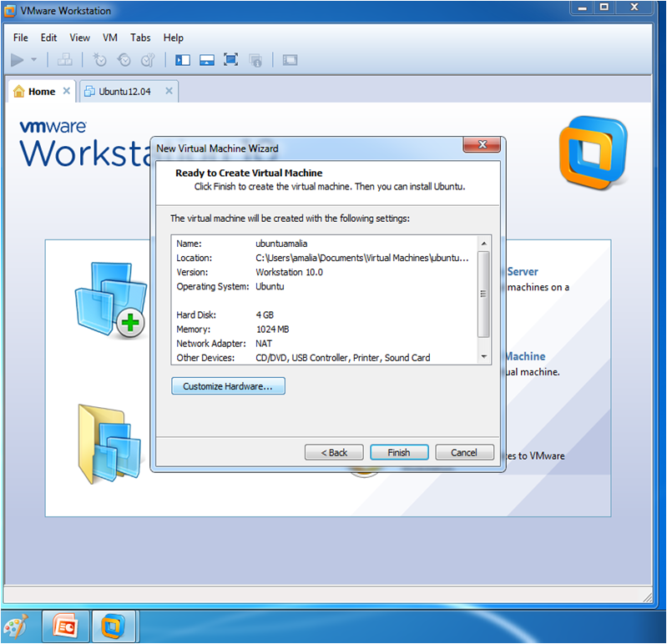Click VMware Workstation taskbar icon
The height and width of the screenshot is (644, 667).
tap(114, 626)
